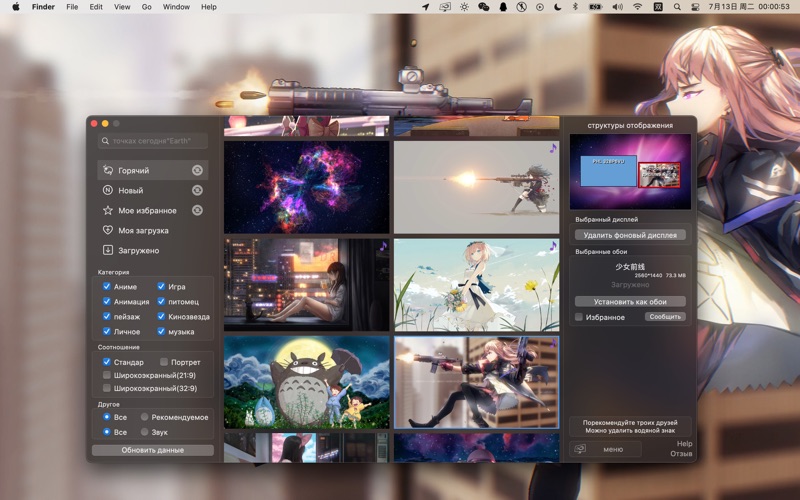Uncheck the Аниме category checkbox

click(107, 286)
